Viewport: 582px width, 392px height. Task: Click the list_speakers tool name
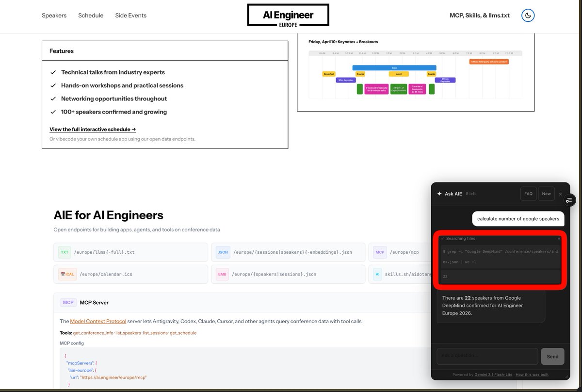coord(129,333)
